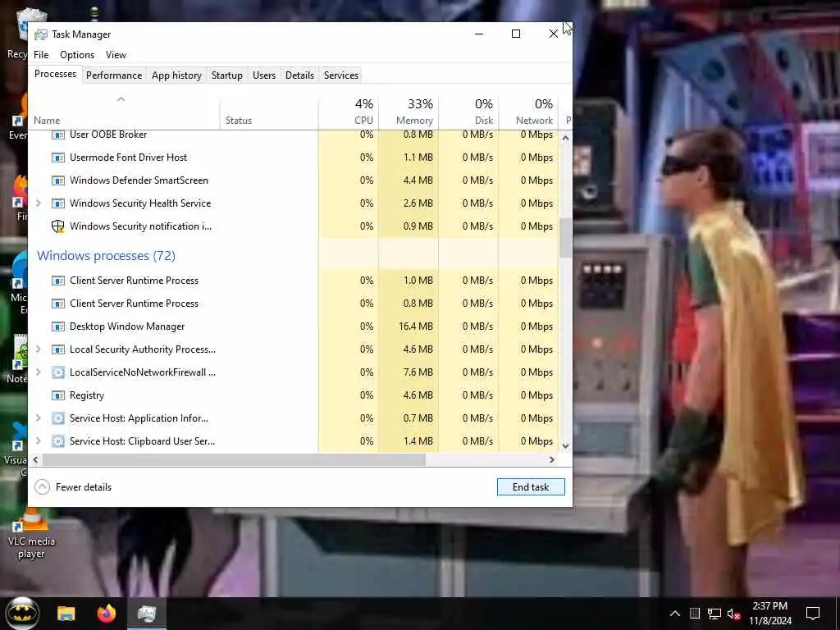
Task: Click the horizontal scrollbar right arrow
Action: tap(552, 459)
